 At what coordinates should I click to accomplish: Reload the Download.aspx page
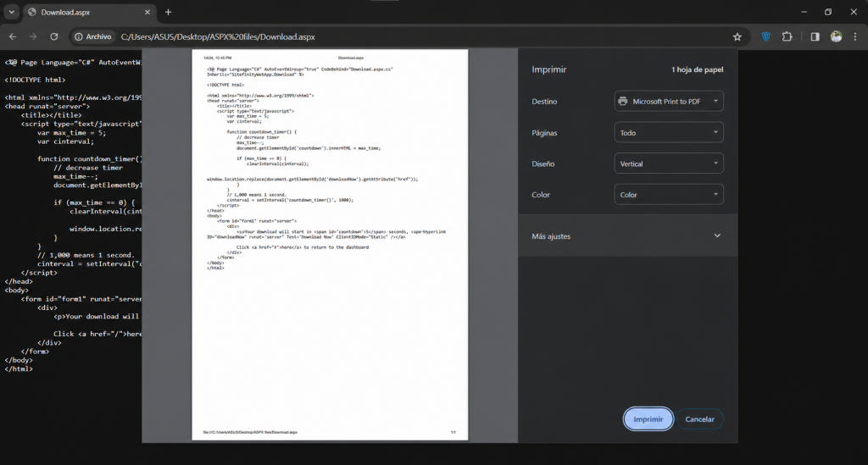point(53,36)
